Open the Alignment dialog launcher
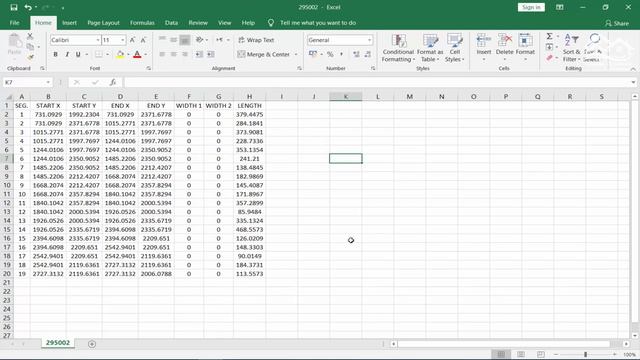The height and width of the screenshot is (360, 640). pyautogui.click(x=299, y=69)
